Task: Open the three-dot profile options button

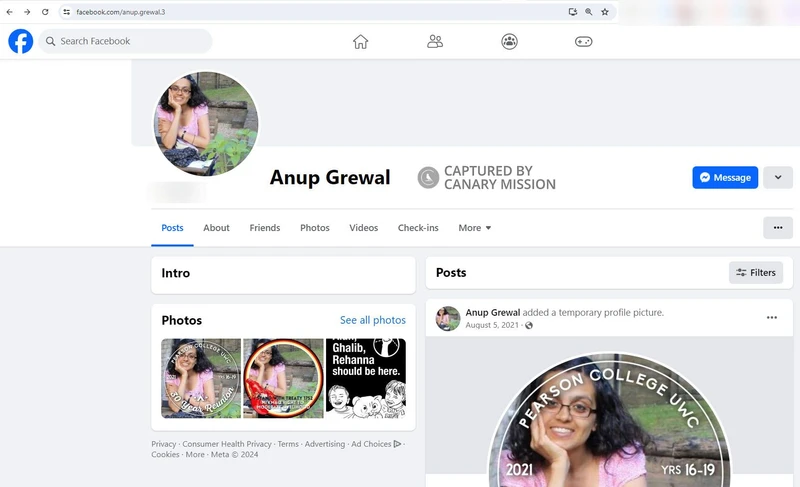Action: (778, 227)
